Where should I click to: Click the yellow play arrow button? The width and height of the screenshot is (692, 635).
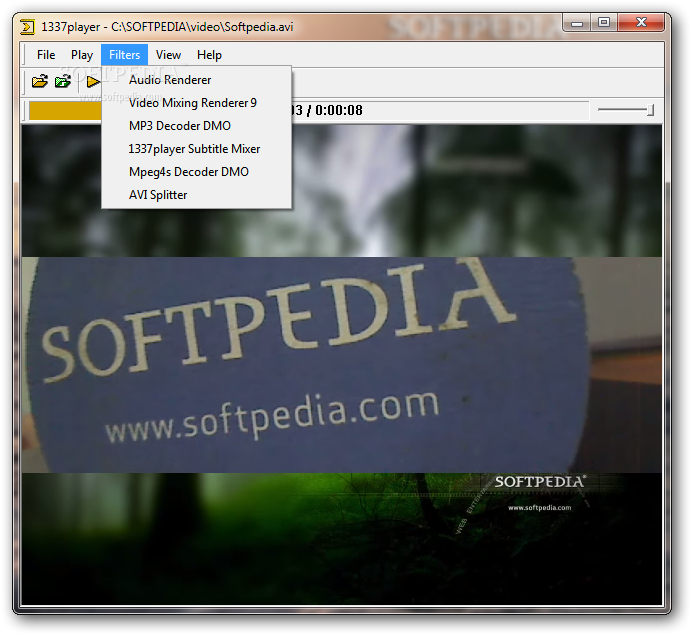[93, 82]
